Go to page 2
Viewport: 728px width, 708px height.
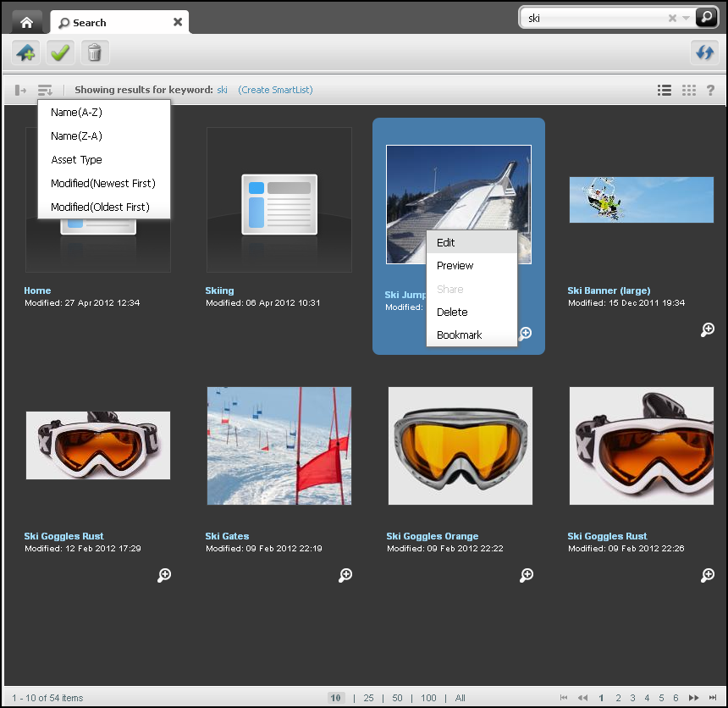coord(618,698)
